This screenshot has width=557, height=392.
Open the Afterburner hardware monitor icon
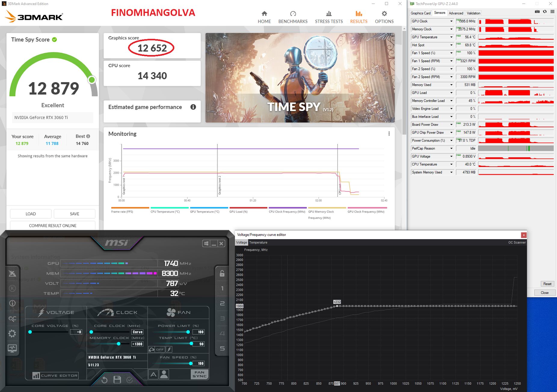[12, 348]
